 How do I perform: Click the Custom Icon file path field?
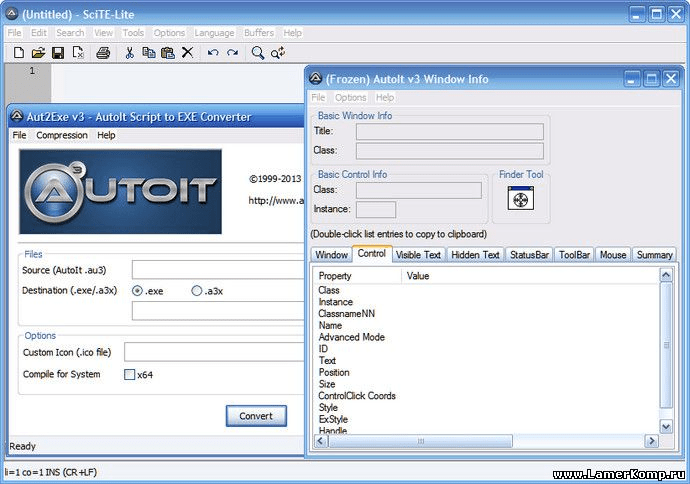pyautogui.click(x=214, y=352)
